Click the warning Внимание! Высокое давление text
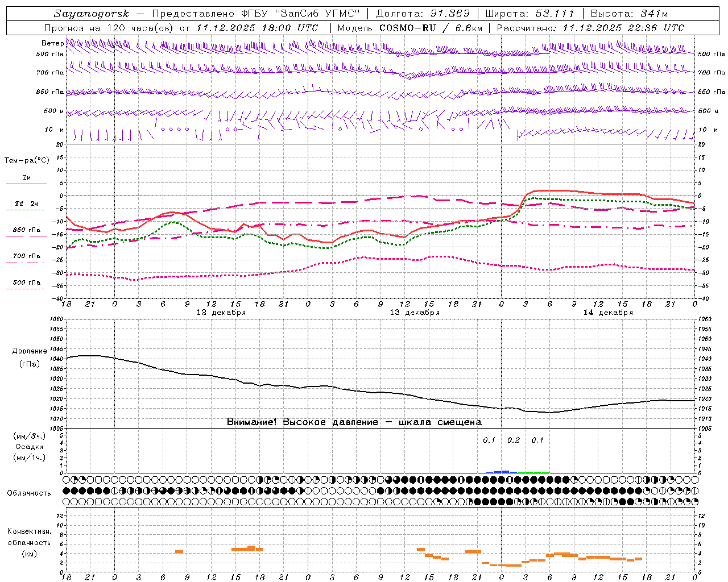 (303, 422)
